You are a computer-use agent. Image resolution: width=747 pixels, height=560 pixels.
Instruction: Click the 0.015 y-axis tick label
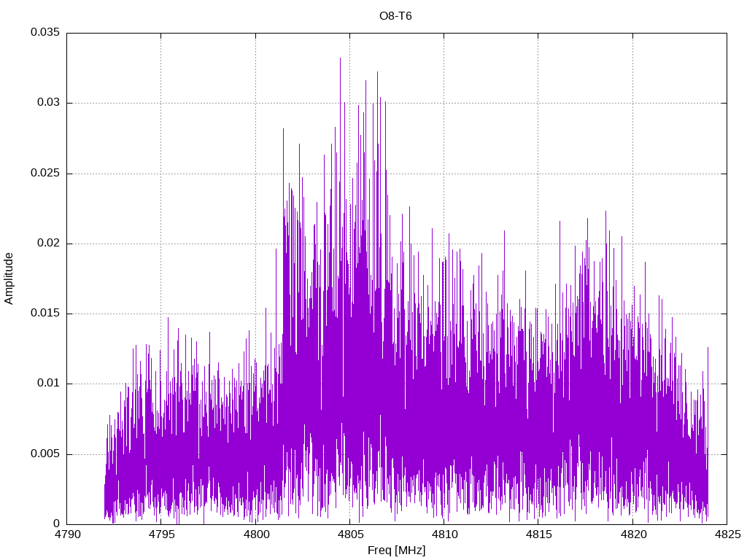pos(45,314)
